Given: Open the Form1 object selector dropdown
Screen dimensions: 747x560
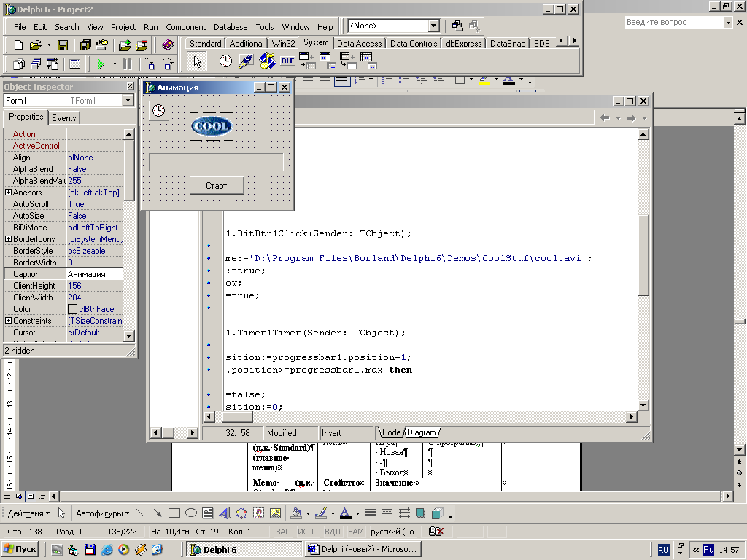Looking at the screenshot, I should point(128,101).
